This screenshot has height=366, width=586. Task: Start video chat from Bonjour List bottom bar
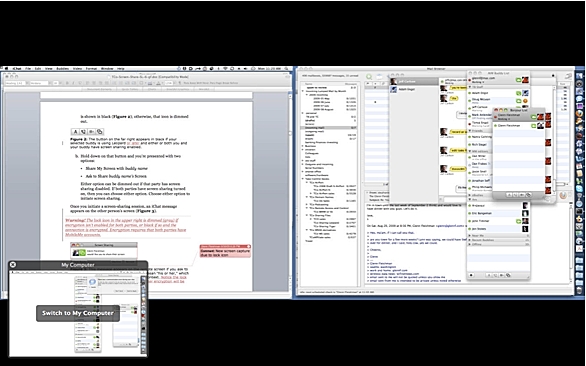tap(522, 195)
